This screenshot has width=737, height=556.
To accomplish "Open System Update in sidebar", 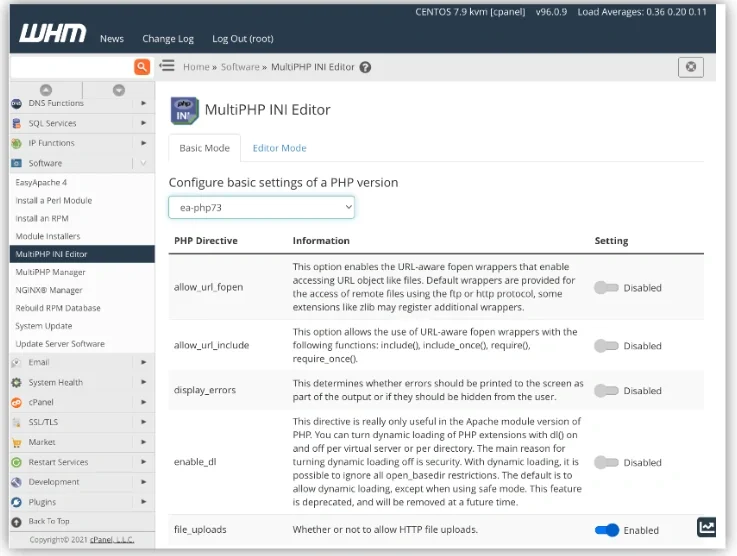I will click(x=44, y=326).
